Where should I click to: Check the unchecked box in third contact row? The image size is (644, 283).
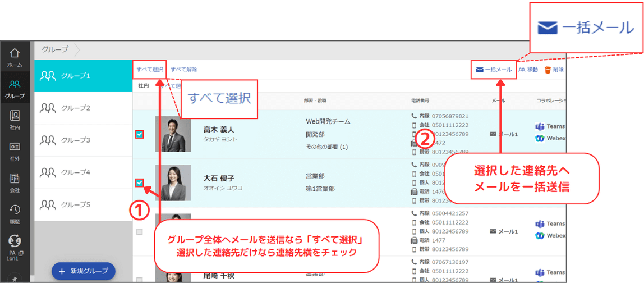140,231
